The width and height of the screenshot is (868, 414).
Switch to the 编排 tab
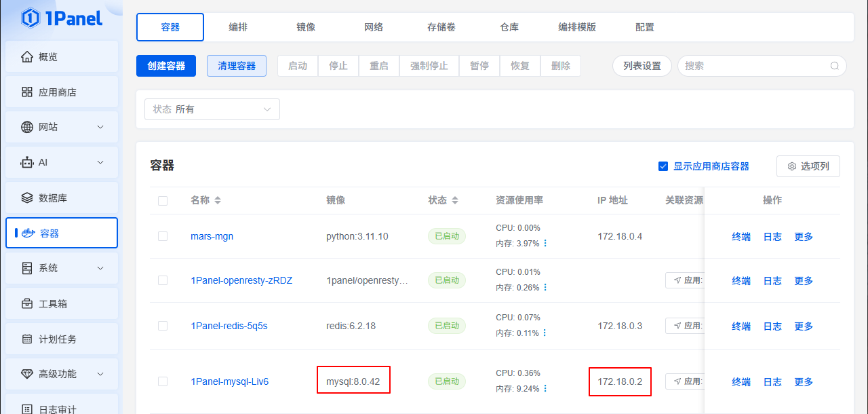[238, 27]
